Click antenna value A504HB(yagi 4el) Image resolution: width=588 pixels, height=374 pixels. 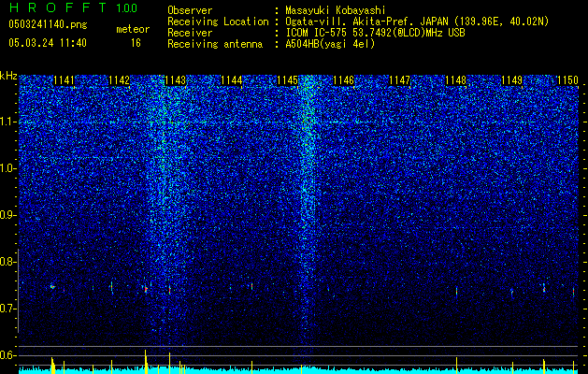[x=330, y=44]
